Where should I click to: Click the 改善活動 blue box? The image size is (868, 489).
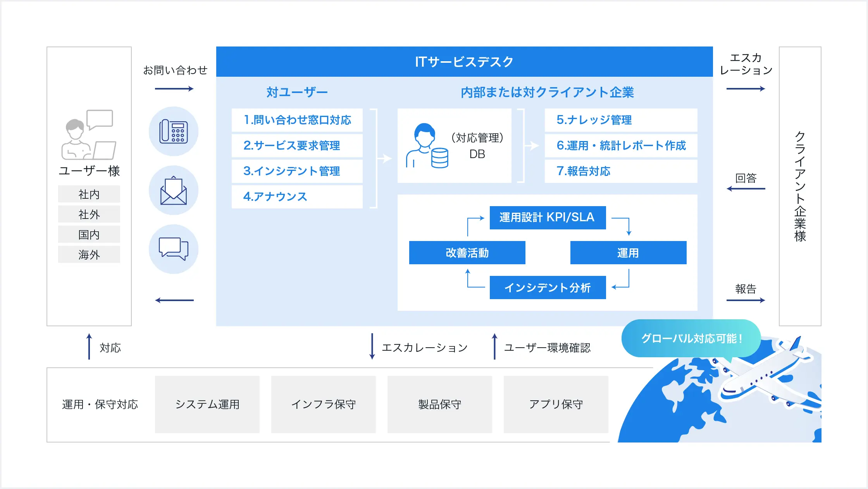pos(467,253)
